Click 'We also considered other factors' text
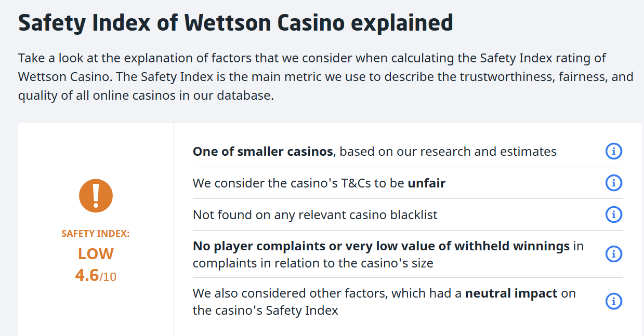This screenshot has width=644, height=336. (290, 293)
